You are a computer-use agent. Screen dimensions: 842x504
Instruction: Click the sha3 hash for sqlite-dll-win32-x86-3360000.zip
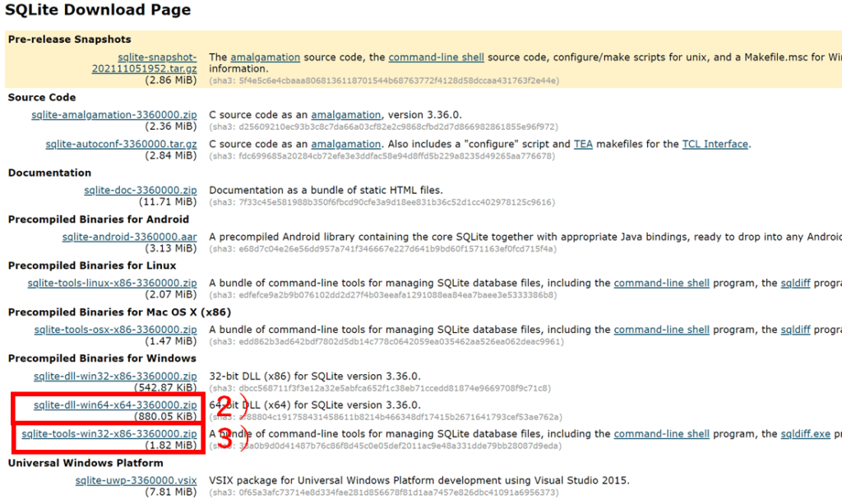tap(380, 388)
